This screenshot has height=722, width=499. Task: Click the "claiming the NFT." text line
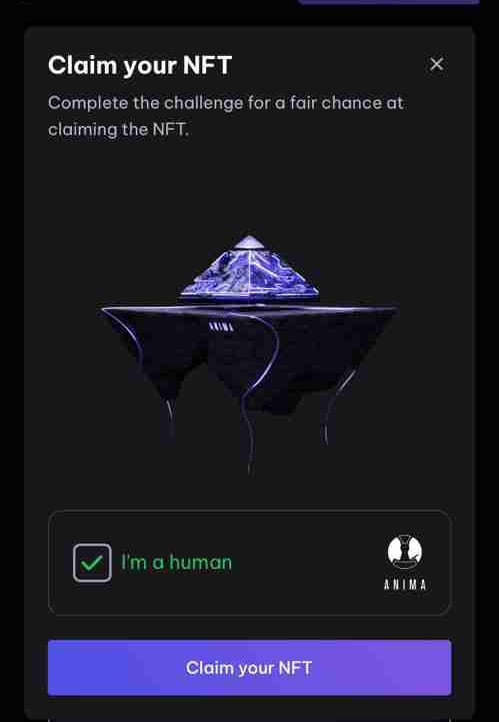[x=118, y=129]
